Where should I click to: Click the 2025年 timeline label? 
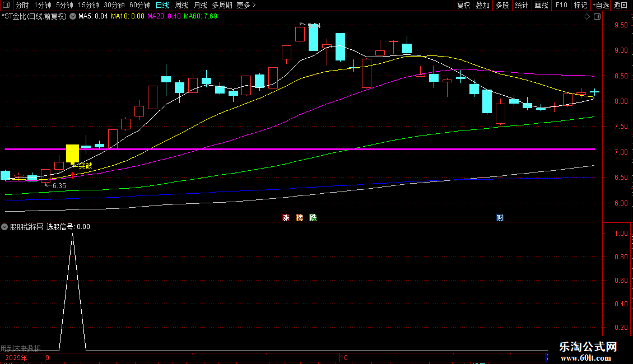(x=16, y=358)
